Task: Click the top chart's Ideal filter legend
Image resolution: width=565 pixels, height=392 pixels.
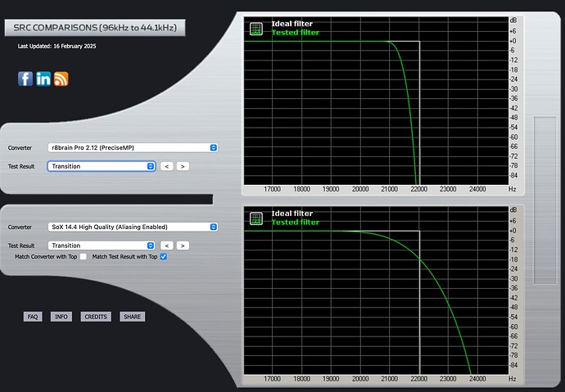Action: pyautogui.click(x=292, y=24)
